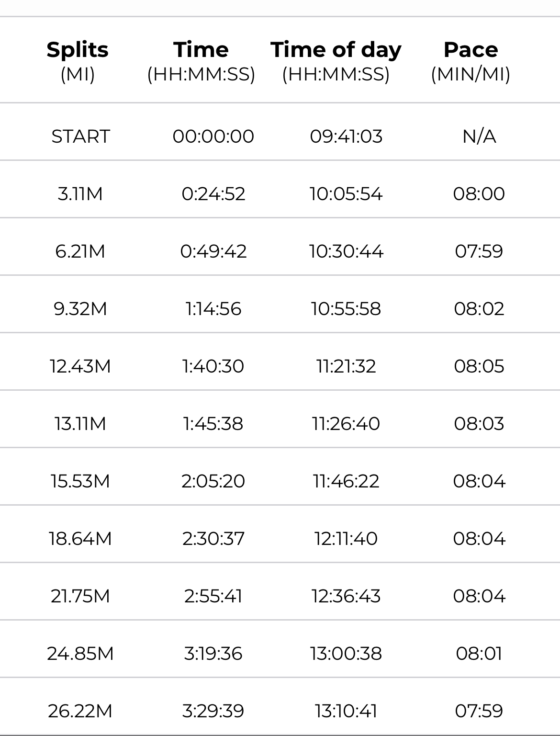This screenshot has width=560, height=736.
Task: Click the N/A pace in START row
Action: pos(479,136)
